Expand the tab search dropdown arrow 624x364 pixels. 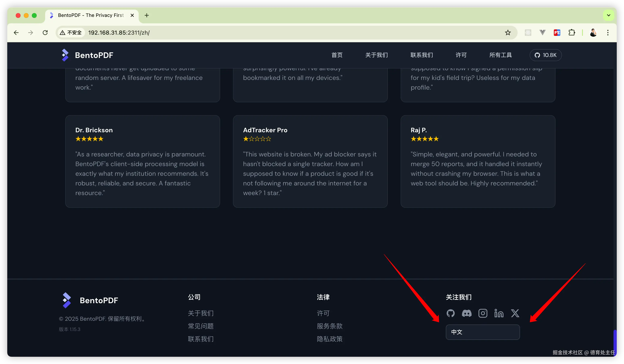(x=608, y=15)
